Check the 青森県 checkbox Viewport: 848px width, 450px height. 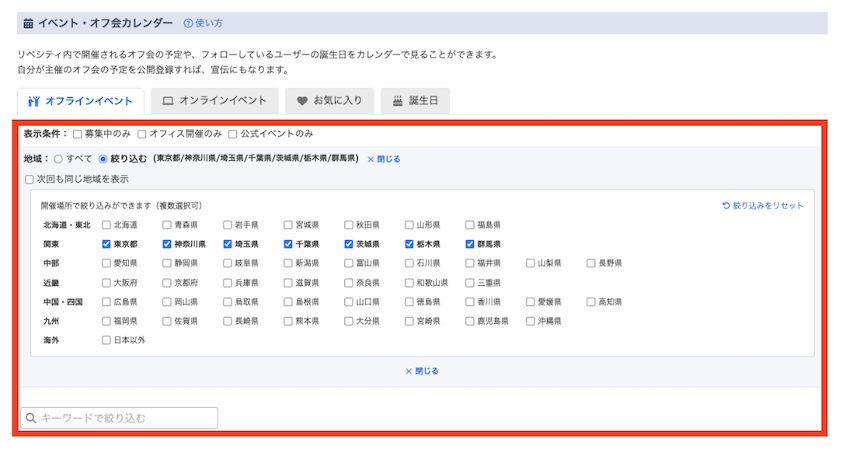pos(167,225)
